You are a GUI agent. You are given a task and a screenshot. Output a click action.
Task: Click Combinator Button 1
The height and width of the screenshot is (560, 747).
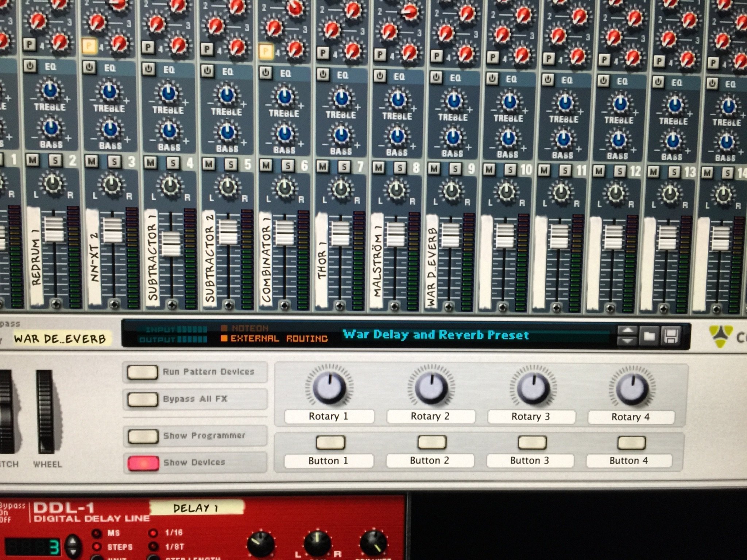pyautogui.click(x=330, y=442)
